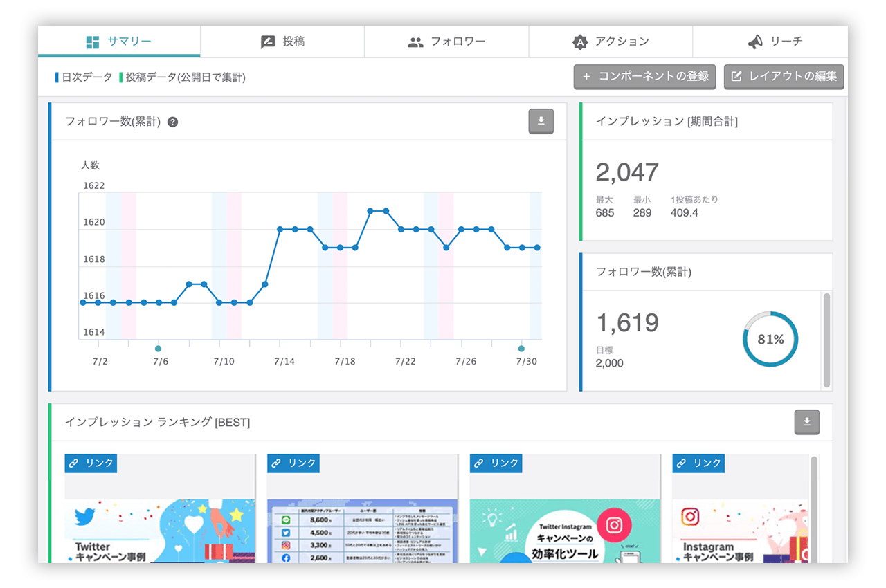Click the リンク badge on the user table post
Image resolution: width=886 pixels, height=588 pixels.
(293, 463)
